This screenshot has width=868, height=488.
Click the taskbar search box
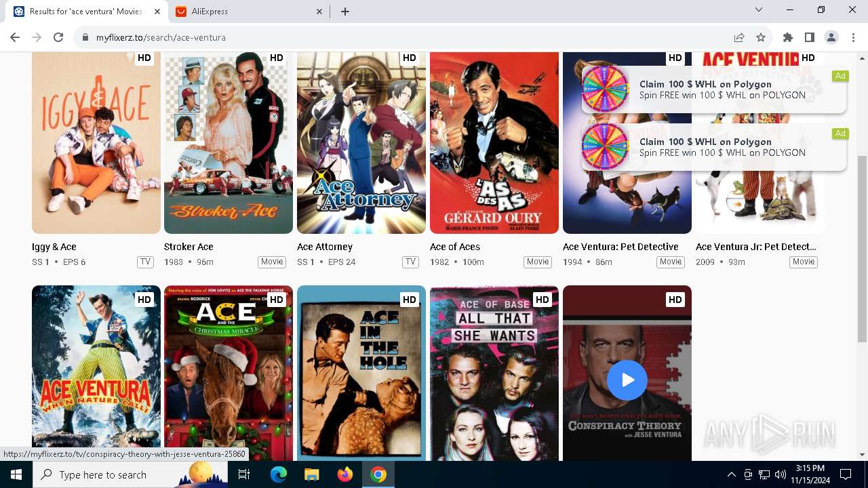pyautogui.click(x=130, y=474)
